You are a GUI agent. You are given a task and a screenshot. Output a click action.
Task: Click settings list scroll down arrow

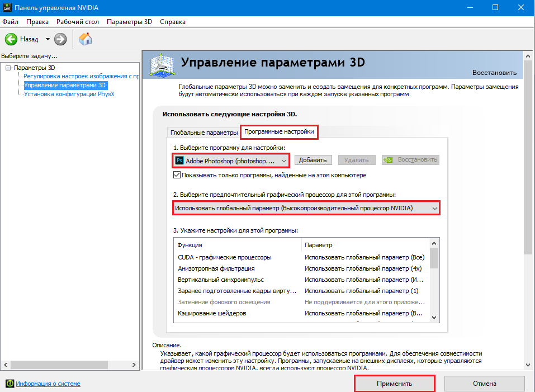coord(434,317)
